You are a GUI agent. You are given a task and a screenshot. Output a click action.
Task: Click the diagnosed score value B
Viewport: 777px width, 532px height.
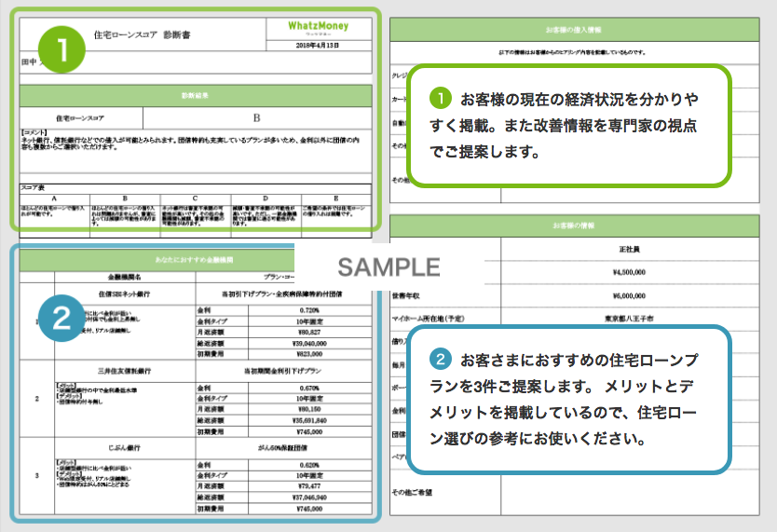pos(257,118)
